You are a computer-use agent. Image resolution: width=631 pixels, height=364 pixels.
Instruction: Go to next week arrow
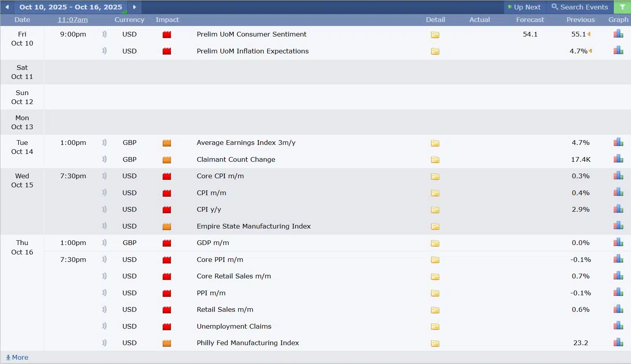pos(134,7)
